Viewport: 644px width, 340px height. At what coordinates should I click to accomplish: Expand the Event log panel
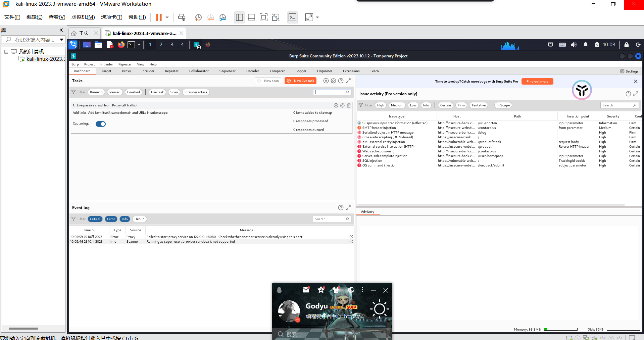coord(348,208)
